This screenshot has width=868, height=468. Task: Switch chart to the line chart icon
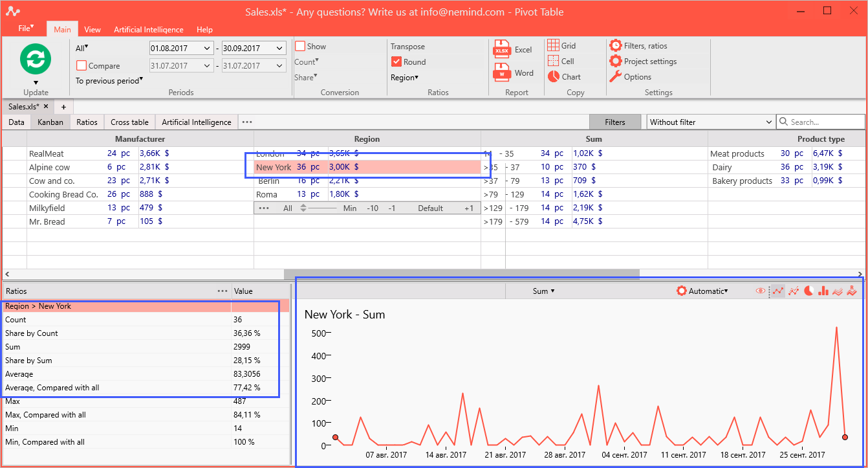779,291
